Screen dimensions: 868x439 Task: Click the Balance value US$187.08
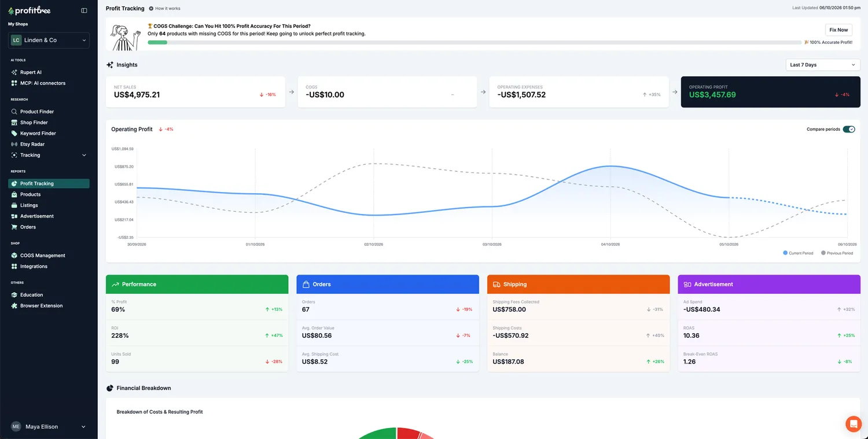tap(509, 361)
